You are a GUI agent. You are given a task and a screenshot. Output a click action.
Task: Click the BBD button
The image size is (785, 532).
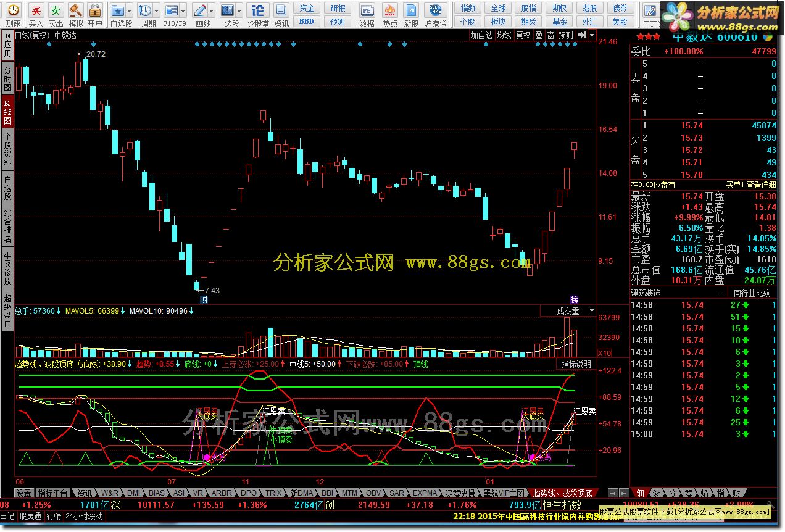coord(307,22)
